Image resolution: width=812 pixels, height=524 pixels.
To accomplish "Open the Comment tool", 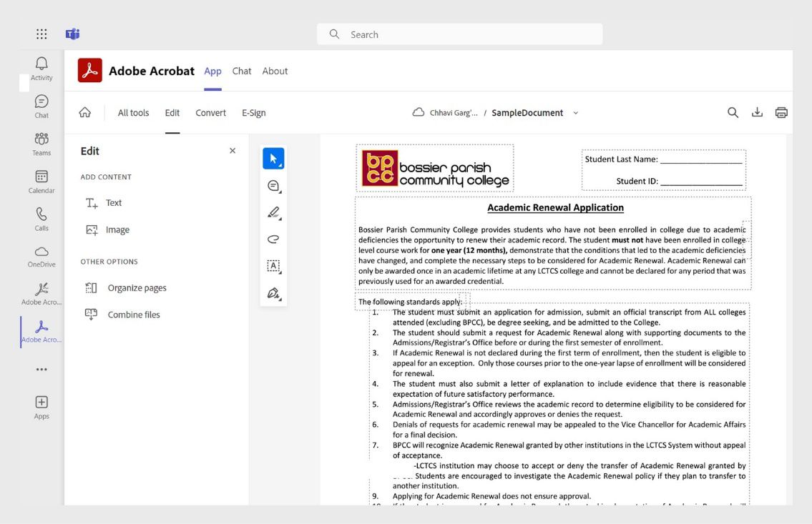I will (272, 184).
